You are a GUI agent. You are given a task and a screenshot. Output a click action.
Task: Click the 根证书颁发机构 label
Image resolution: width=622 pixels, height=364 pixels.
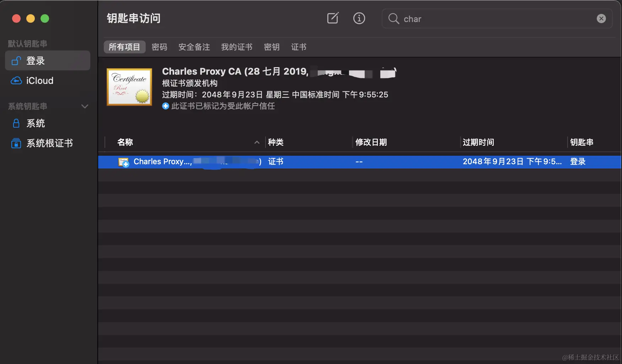pyautogui.click(x=190, y=83)
